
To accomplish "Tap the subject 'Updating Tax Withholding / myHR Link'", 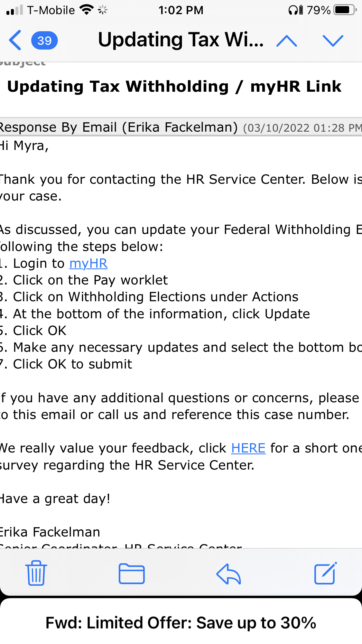I will 174,87.
